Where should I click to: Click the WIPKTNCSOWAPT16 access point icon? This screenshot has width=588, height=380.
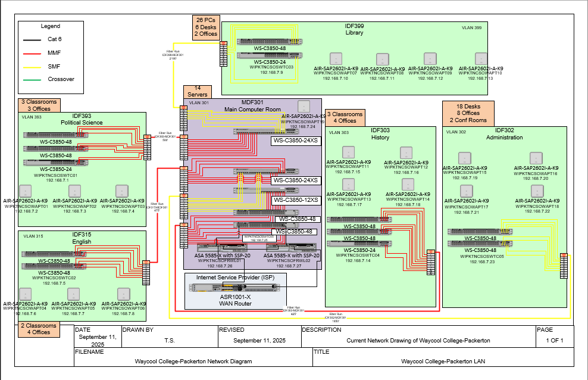(x=536, y=158)
